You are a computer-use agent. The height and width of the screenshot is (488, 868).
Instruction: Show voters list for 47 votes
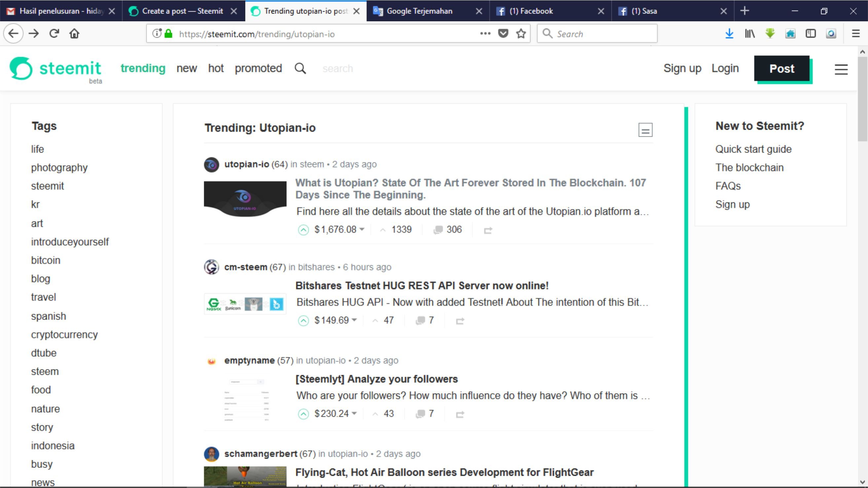pyautogui.click(x=383, y=320)
